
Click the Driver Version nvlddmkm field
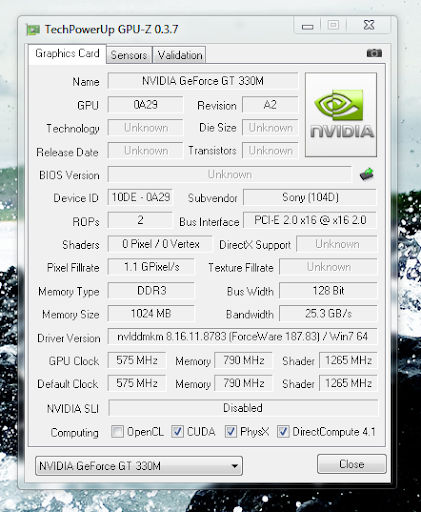click(243, 336)
